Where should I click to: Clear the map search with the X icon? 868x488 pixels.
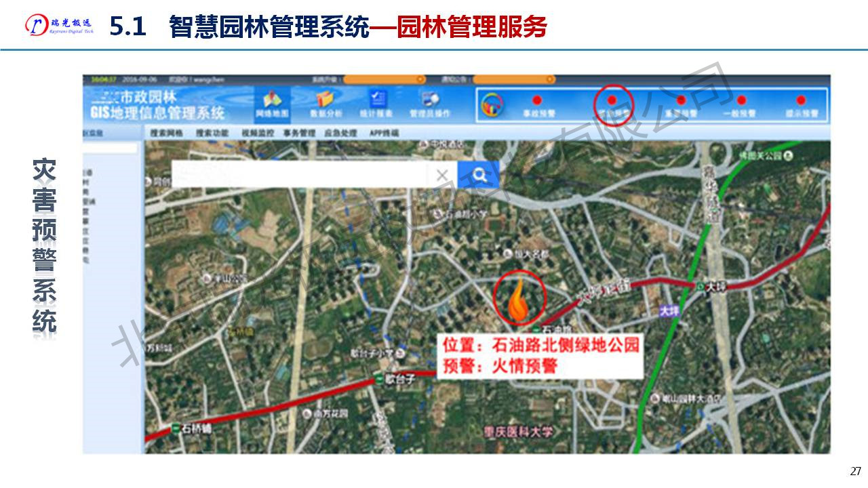(x=442, y=176)
